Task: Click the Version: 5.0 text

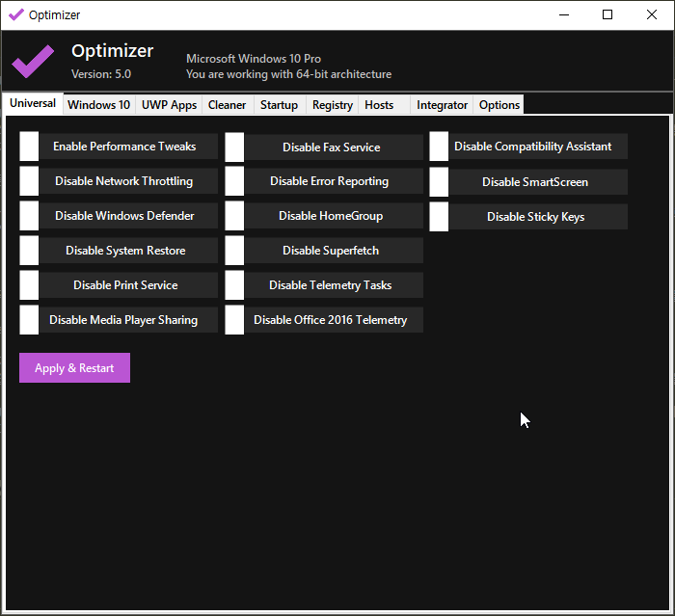Action: [101, 74]
